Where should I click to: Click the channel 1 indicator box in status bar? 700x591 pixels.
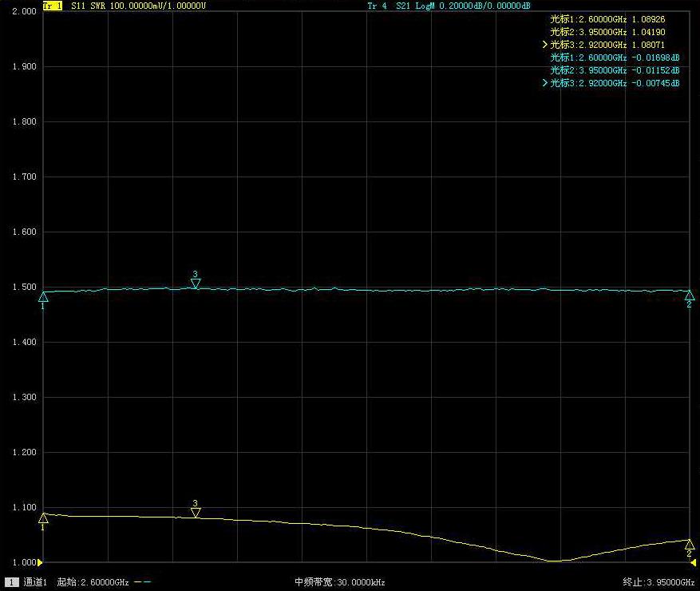click(x=11, y=582)
